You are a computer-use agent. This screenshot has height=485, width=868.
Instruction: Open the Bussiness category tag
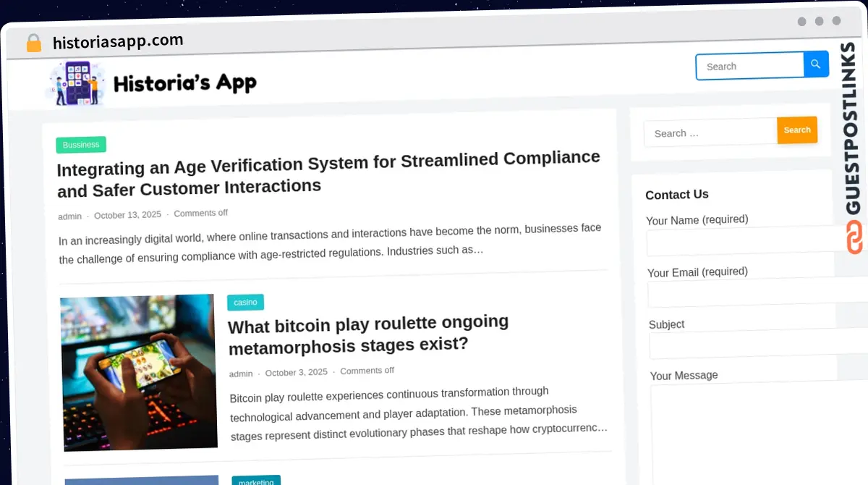pos(81,145)
